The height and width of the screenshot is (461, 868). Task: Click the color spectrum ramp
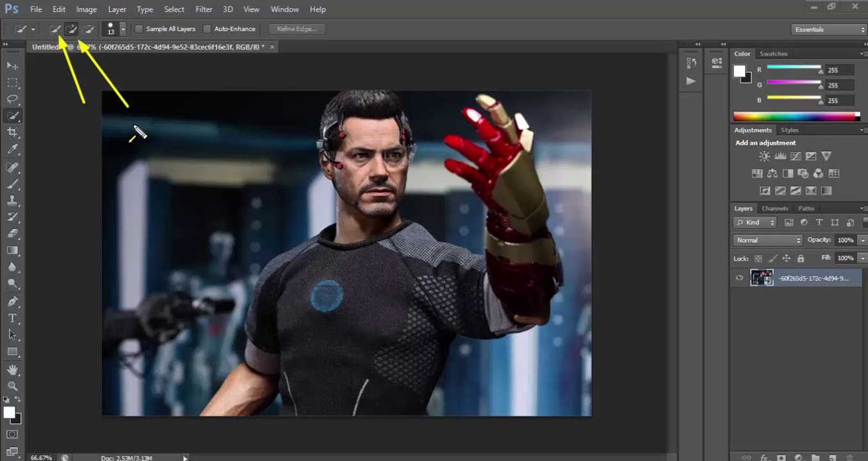(797, 116)
